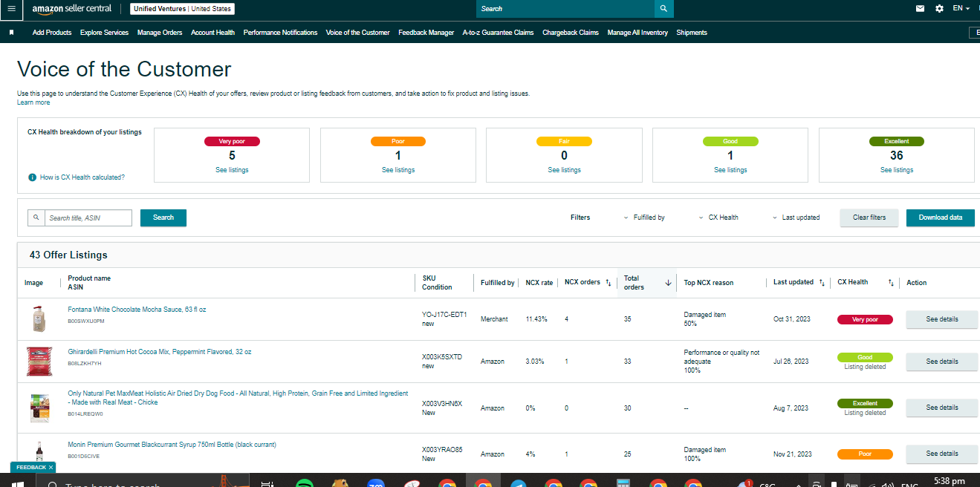Open the settings gear icon
The image size is (980, 487).
(x=939, y=9)
